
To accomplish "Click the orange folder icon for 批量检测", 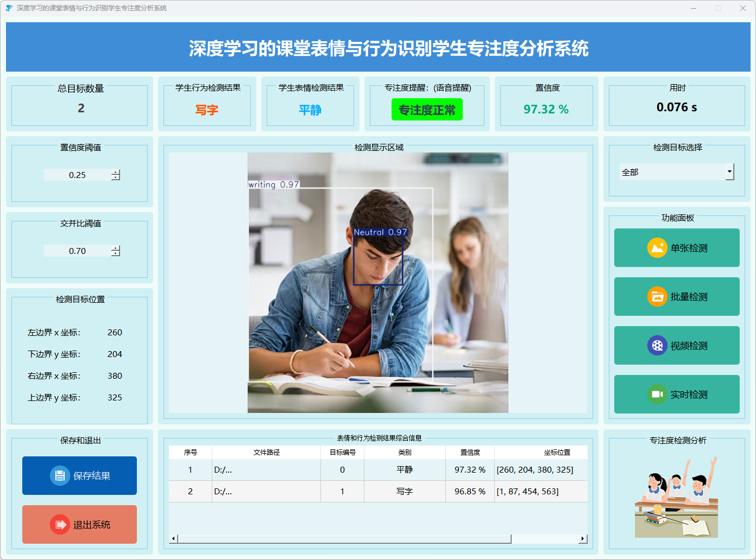I will [x=657, y=297].
